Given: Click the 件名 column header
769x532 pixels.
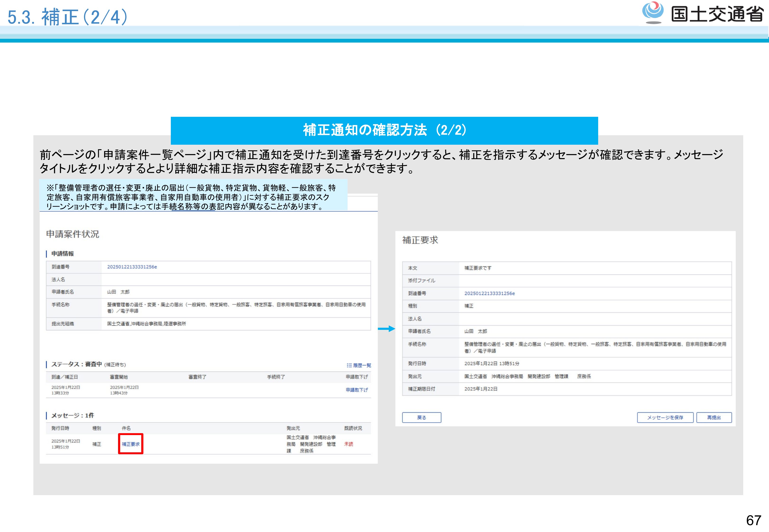Looking at the screenshot, I should (126, 428).
